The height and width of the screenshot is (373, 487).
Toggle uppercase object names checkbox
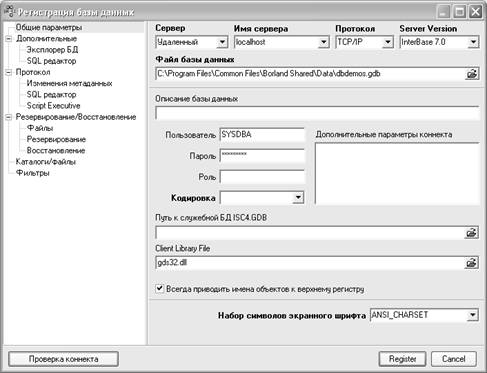coord(160,288)
